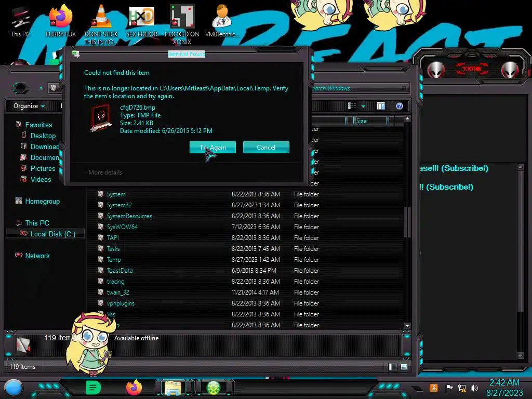Image resolution: width=532 pixels, height=399 pixels.
Task: Select Downloads in Favorites
Action: pos(40,146)
